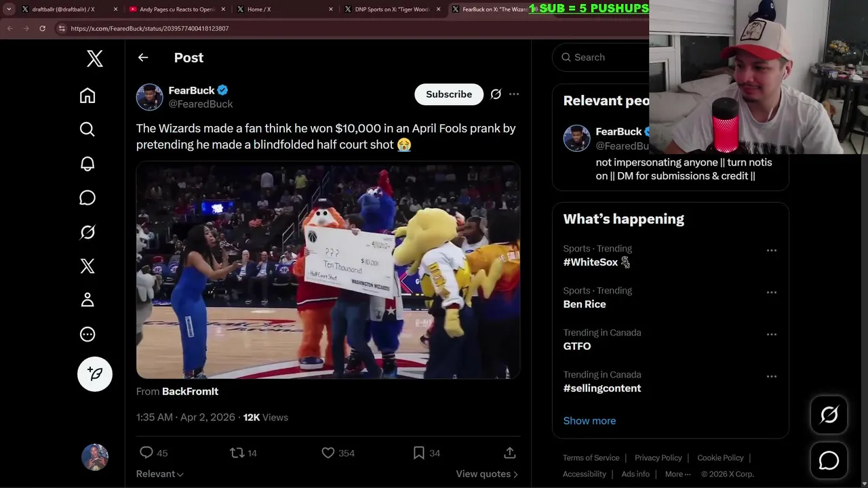Open floating Messages button bottom right

click(x=829, y=461)
